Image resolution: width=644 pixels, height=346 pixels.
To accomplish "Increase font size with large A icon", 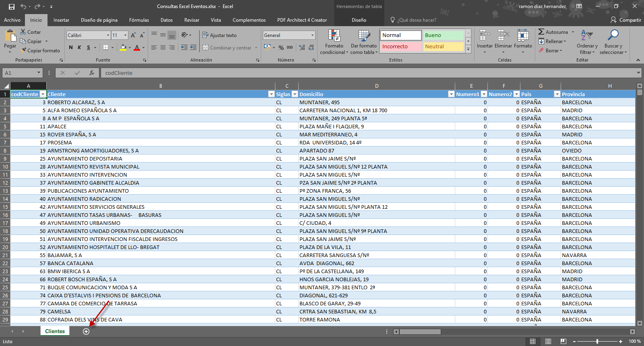I will click(133, 35).
